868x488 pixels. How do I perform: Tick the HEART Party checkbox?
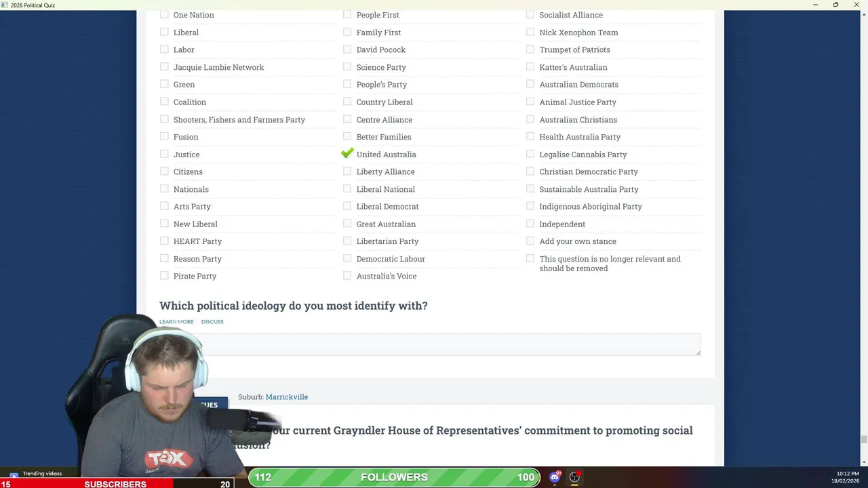(164, 241)
